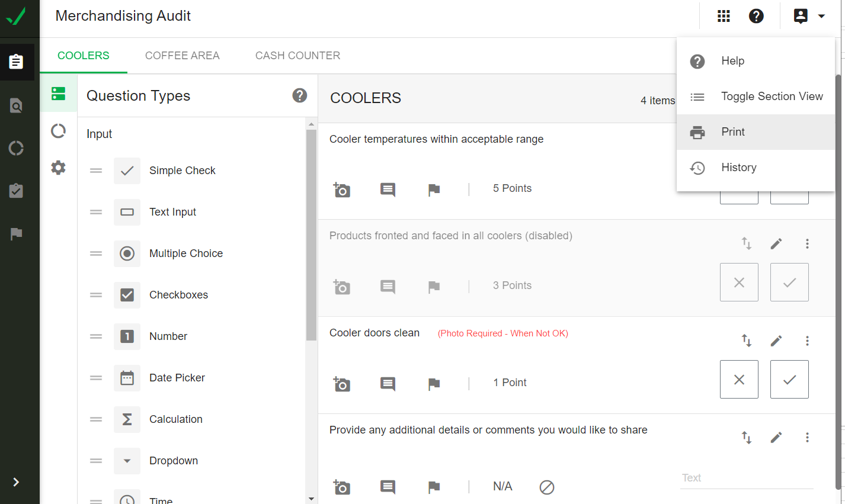Click the Text comment input field
This screenshot has width=845, height=504.
747,477
